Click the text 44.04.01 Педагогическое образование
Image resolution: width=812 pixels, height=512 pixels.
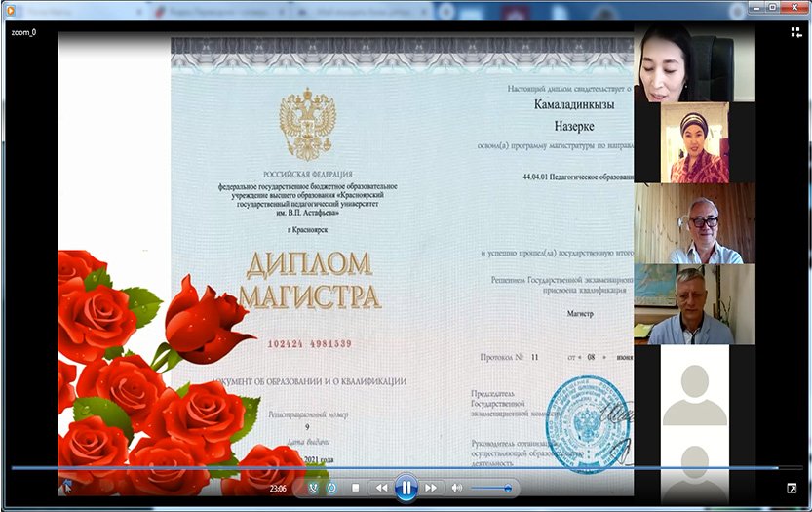click(x=577, y=177)
